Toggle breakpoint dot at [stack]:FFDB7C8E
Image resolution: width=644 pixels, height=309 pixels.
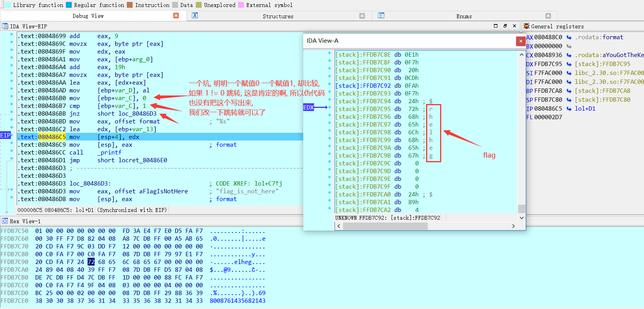[330, 53]
